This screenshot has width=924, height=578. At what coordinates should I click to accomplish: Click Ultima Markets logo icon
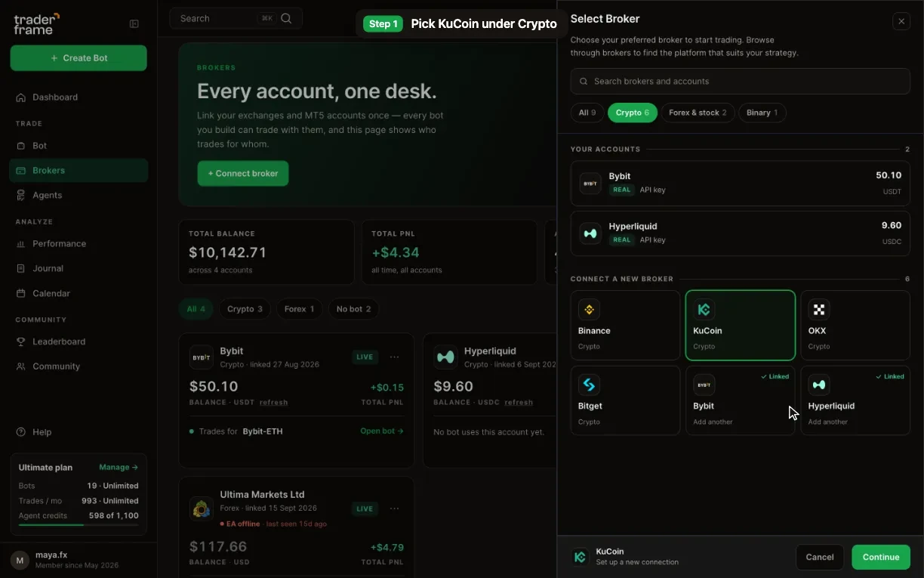pos(201,508)
